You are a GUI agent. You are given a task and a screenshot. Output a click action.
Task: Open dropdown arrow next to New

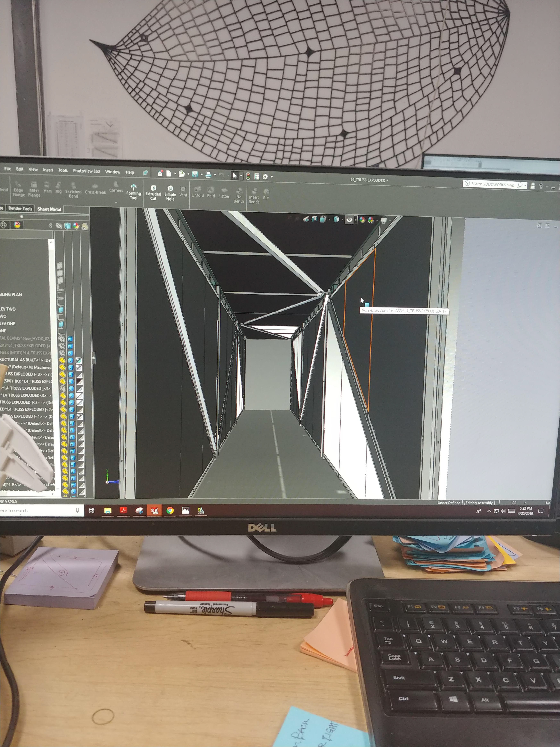click(175, 174)
